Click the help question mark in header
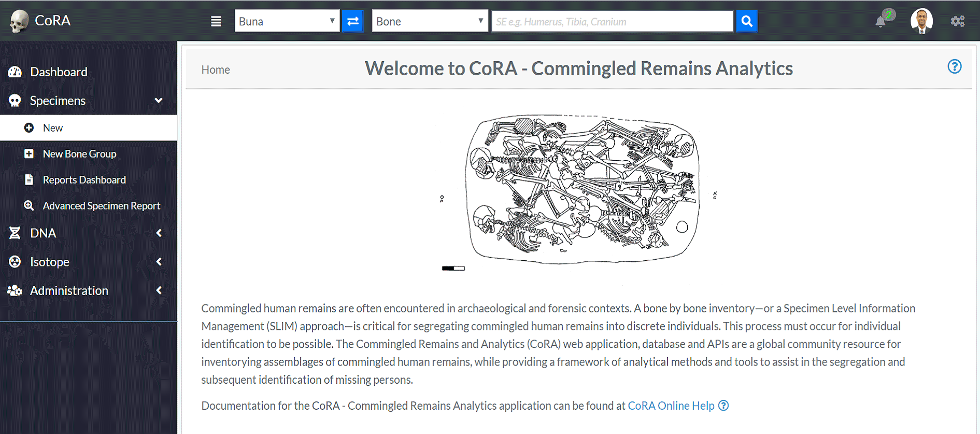980x434 pixels. click(x=955, y=66)
